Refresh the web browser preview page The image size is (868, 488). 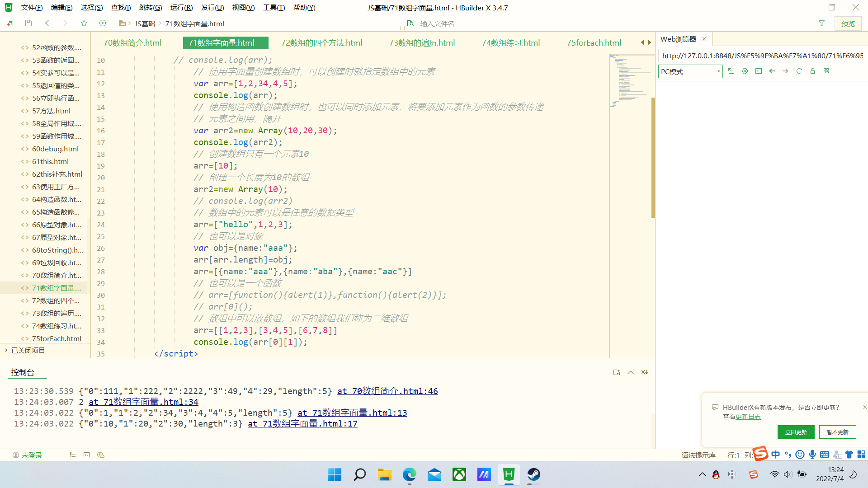point(799,71)
